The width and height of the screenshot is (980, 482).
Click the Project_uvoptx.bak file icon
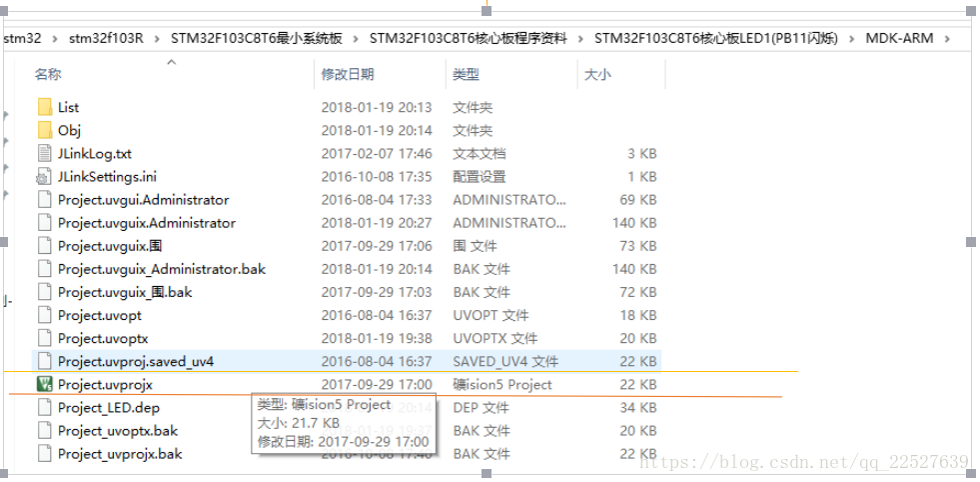[44, 431]
